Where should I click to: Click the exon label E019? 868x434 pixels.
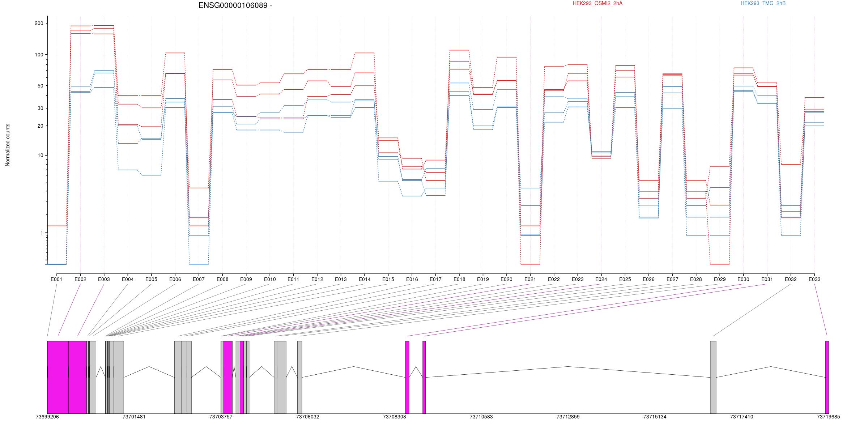(x=483, y=279)
